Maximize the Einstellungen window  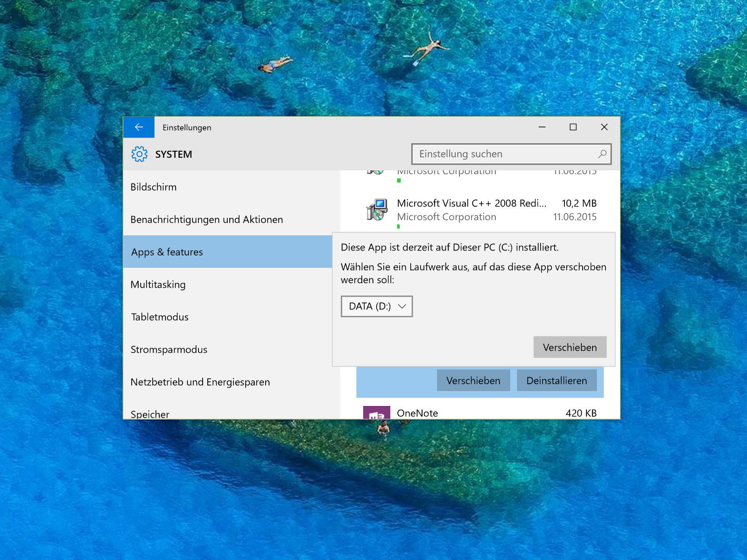point(573,127)
